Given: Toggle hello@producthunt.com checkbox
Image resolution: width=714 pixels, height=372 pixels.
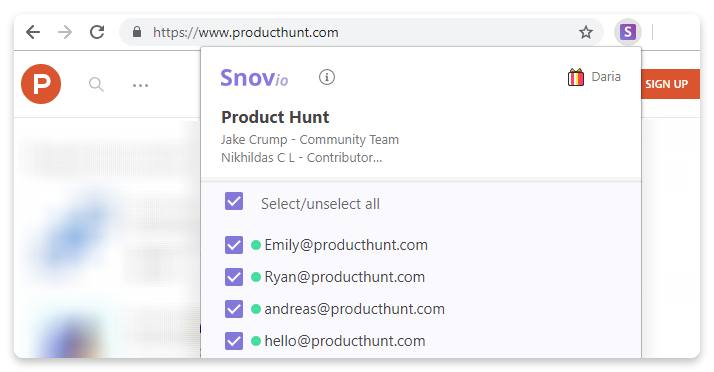Looking at the screenshot, I should coord(234,341).
